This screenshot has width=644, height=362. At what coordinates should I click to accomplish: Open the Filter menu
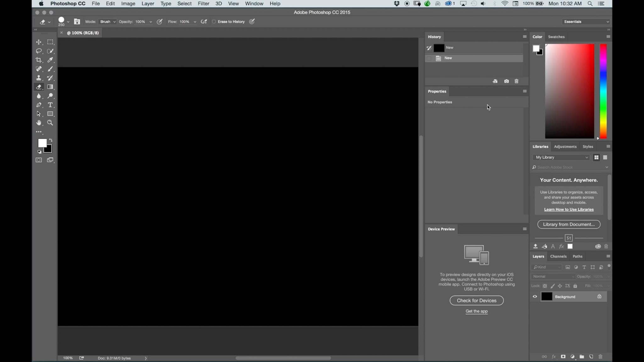click(x=203, y=3)
